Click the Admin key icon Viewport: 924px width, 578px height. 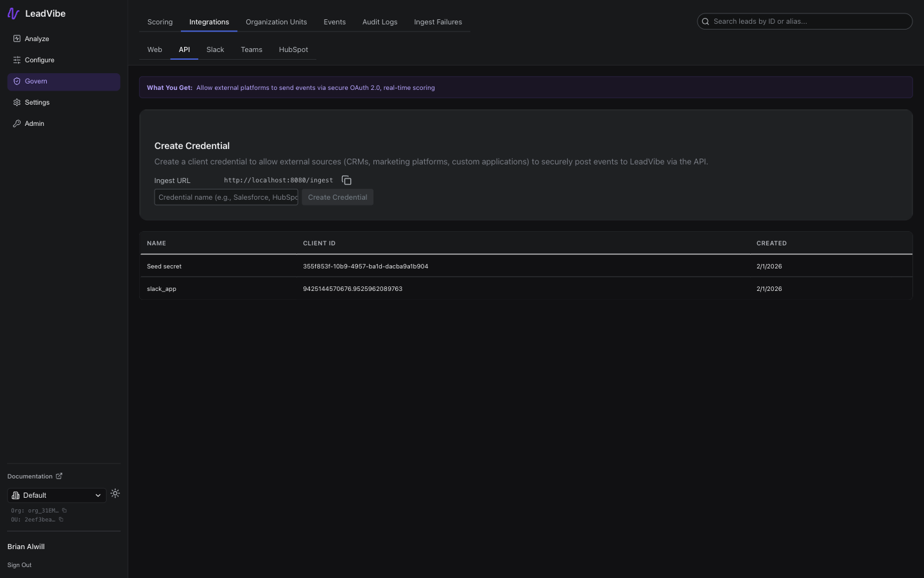17,123
